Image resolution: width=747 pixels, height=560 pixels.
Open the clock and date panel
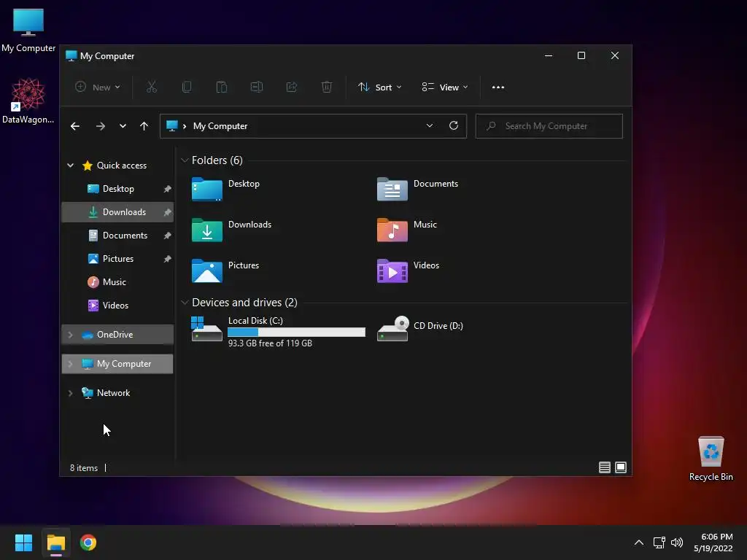pyautogui.click(x=713, y=542)
